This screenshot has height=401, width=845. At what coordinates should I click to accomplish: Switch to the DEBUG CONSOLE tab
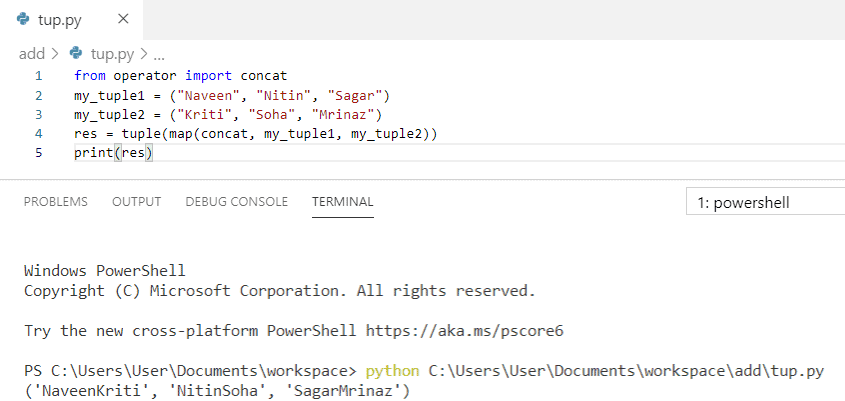(237, 202)
